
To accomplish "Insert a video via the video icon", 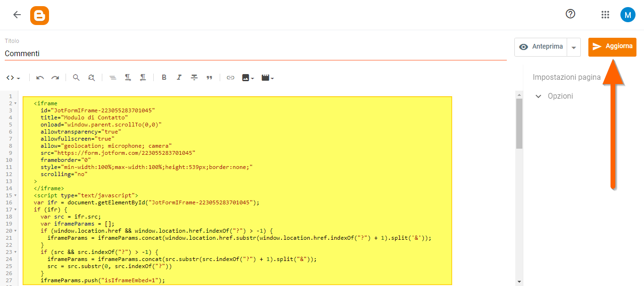I will (265, 77).
